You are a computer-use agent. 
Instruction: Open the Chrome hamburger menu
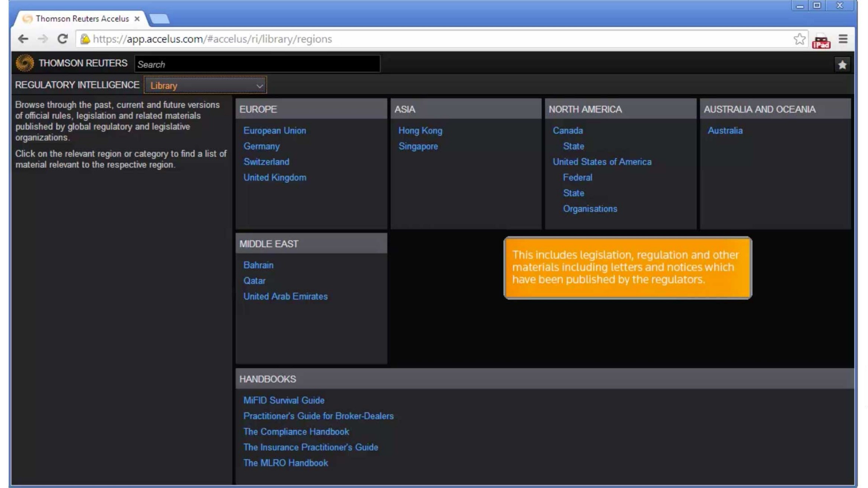(843, 39)
